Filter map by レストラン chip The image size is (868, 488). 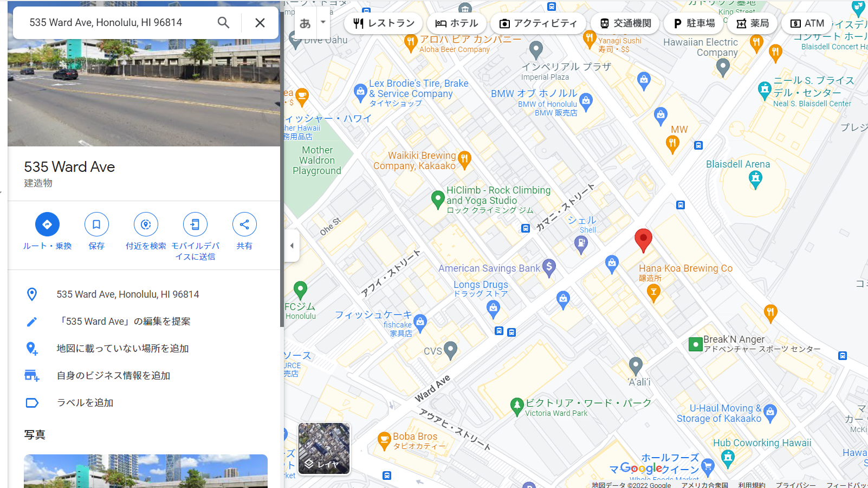point(384,23)
